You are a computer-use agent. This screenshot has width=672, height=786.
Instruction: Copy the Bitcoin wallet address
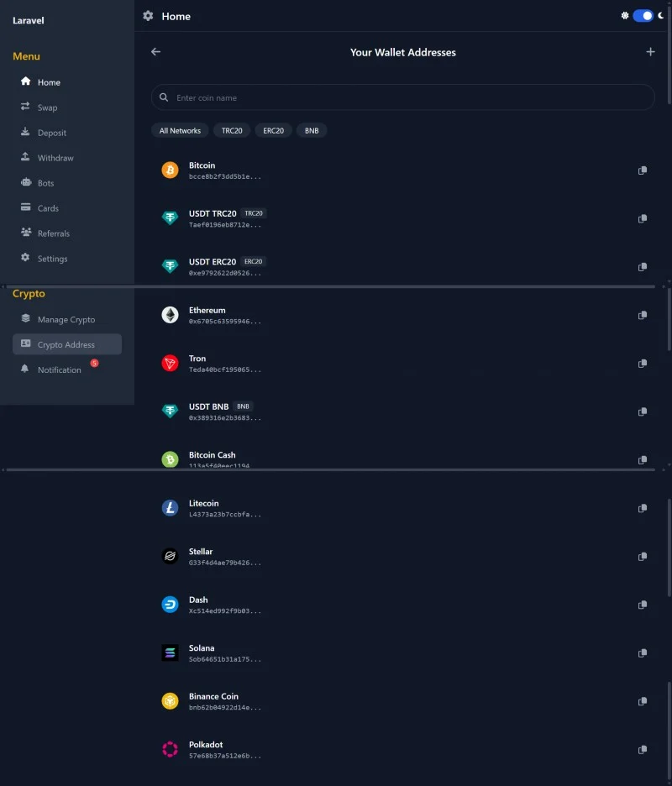[642, 170]
